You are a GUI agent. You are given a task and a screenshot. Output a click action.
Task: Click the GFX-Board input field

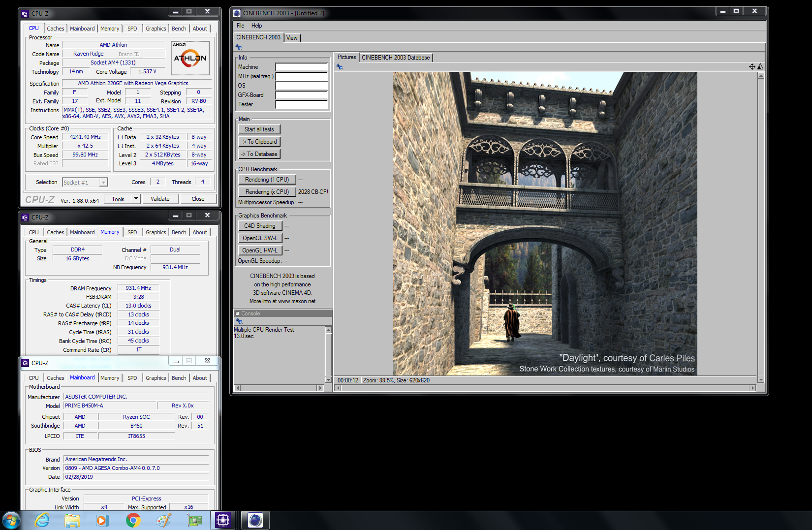click(x=301, y=95)
